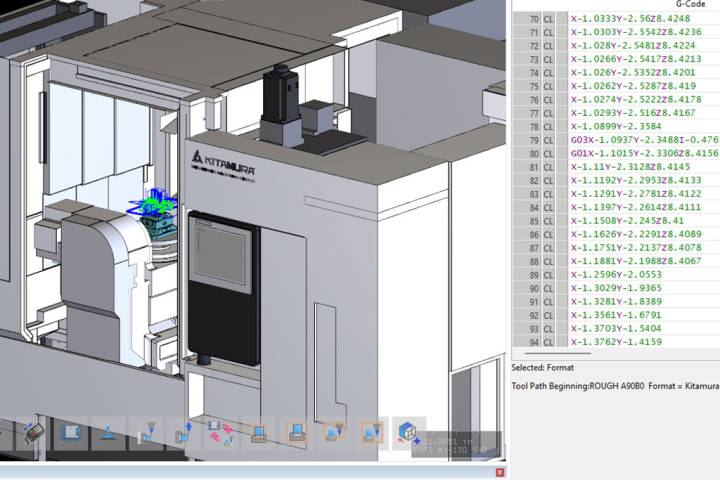Click the leftmost tilted tool icon in toolbar
Image resolution: width=720 pixels, height=480 pixels.
(x=33, y=433)
